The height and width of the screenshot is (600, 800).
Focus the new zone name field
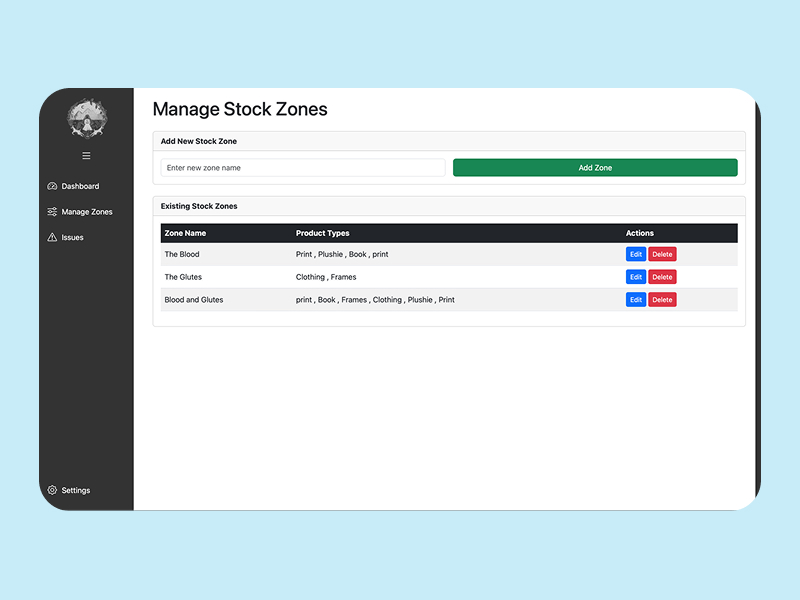click(x=302, y=168)
